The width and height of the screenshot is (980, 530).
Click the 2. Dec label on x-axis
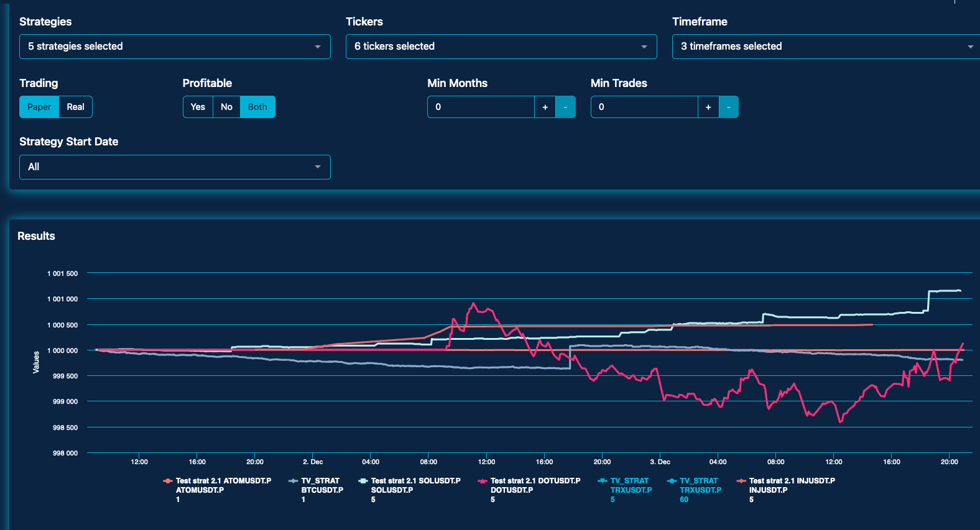click(313, 462)
